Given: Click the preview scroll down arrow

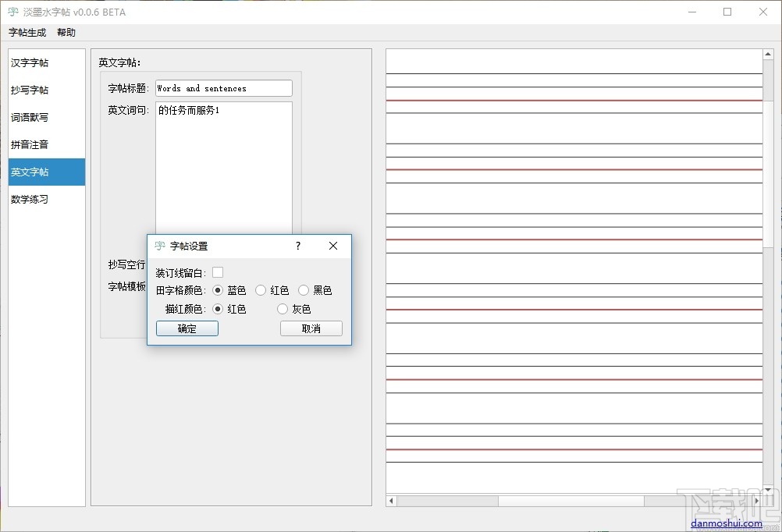Looking at the screenshot, I should coord(768,490).
